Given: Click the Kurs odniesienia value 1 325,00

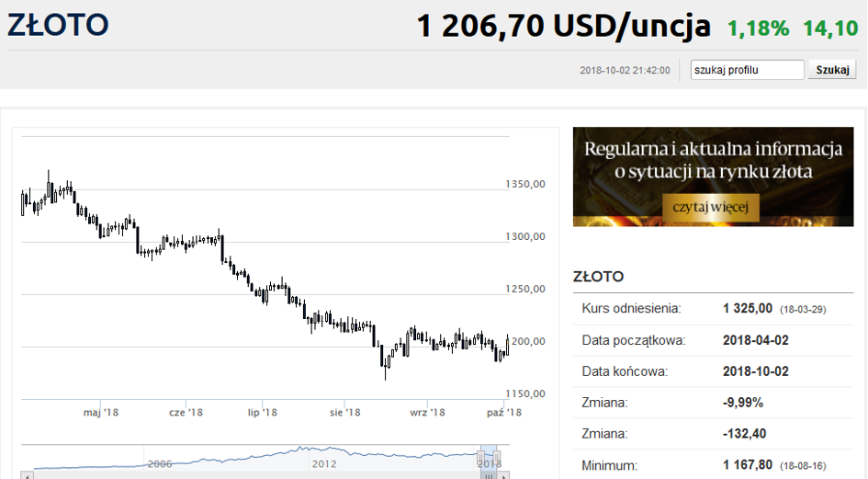Looking at the screenshot, I should point(748,308).
